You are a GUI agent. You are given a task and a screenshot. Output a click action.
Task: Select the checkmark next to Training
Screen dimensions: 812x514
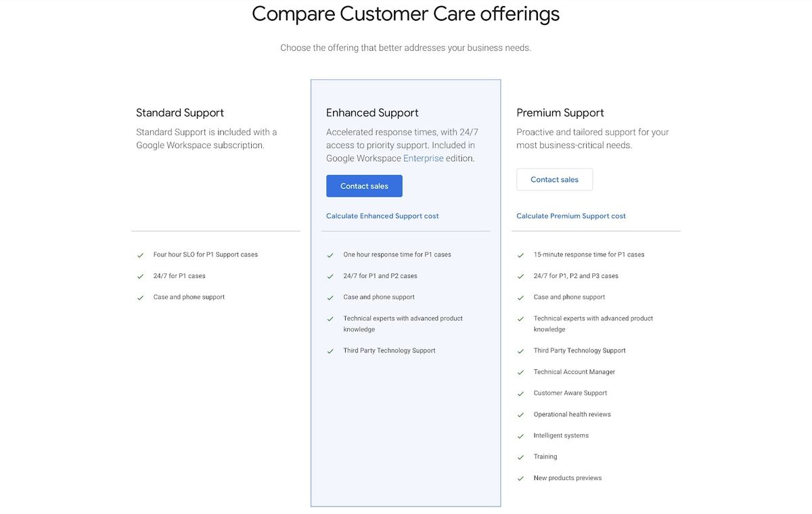[x=521, y=457]
